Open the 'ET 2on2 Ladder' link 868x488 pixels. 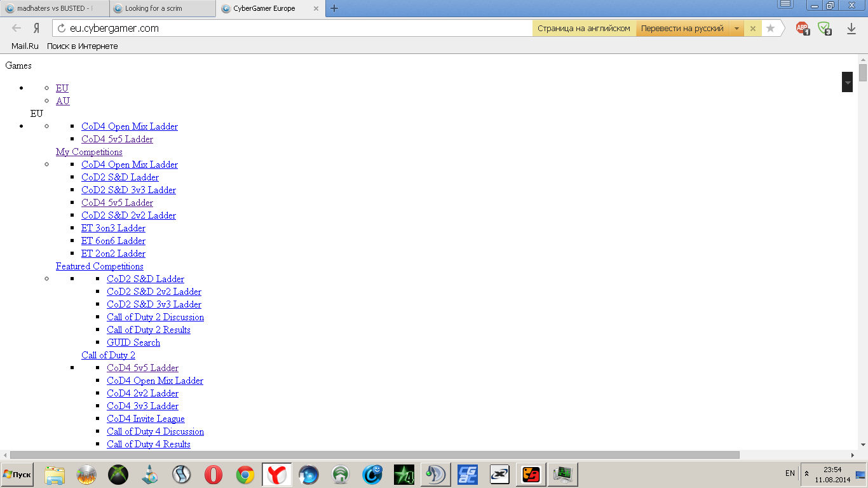pos(113,254)
